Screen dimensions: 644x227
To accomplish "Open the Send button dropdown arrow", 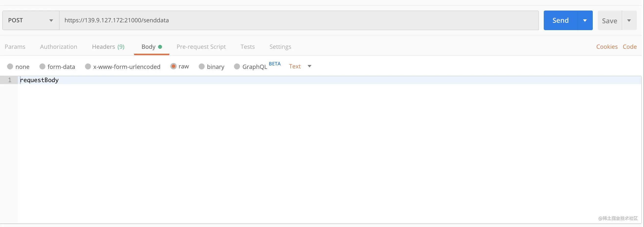I will coord(585,20).
